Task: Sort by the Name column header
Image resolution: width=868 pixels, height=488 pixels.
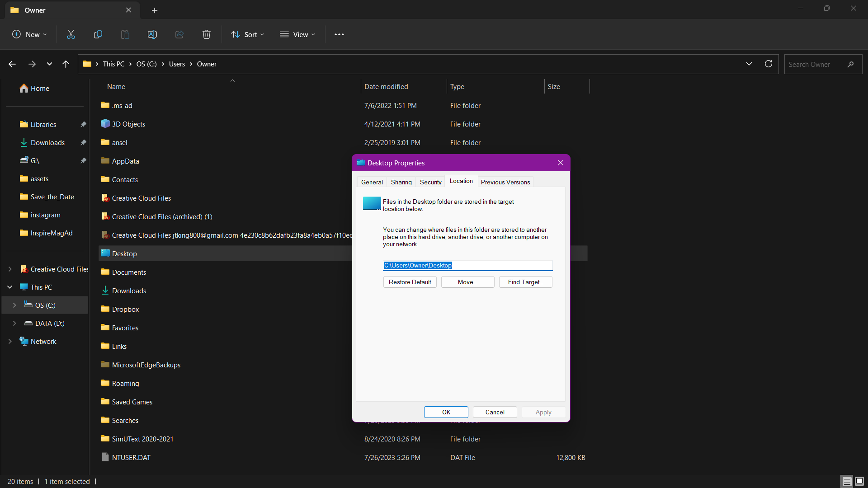Action: (116, 87)
